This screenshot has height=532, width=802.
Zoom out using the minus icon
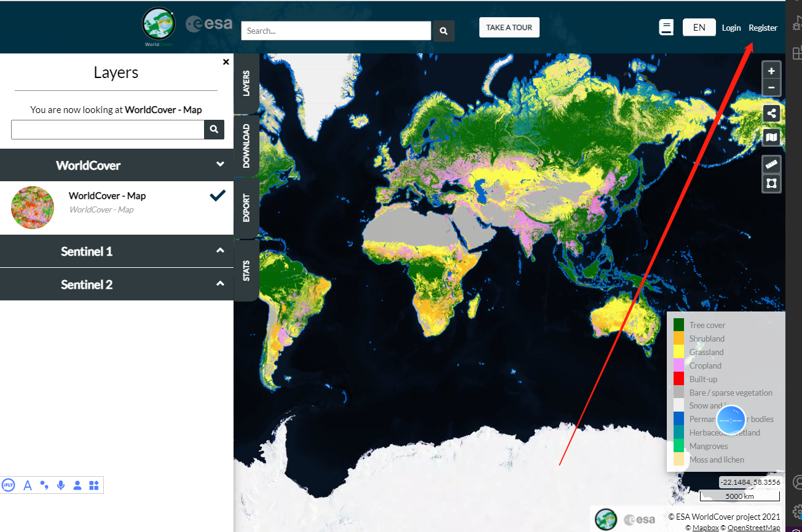[x=771, y=87]
